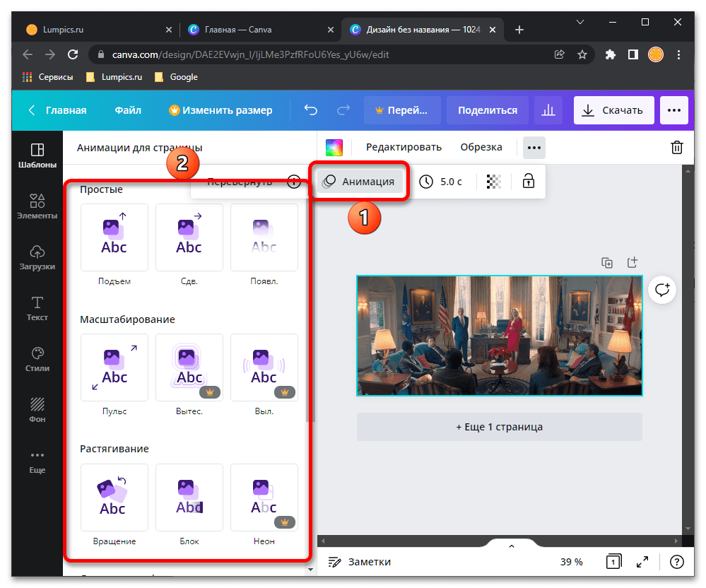Open the Шаблоны sidebar panel
Screen dimensions: 706x588
[x=37, y=155]
